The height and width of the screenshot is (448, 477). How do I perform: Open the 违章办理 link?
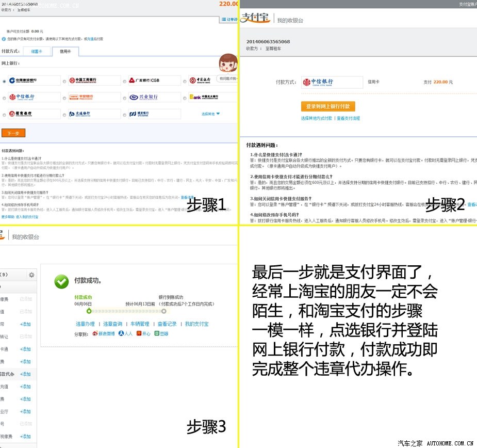85,324
